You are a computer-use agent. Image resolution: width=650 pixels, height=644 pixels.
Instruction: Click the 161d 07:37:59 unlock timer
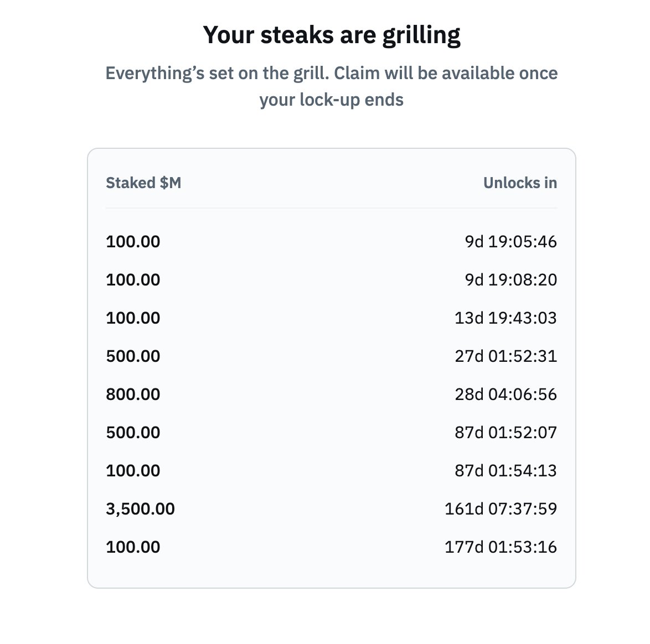coord(501,508)
